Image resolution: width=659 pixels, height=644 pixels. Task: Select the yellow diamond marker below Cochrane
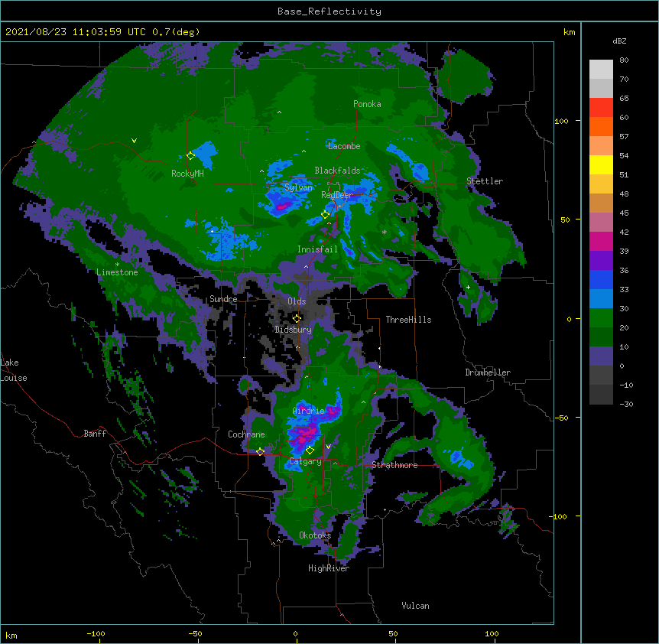pos(260,451)
